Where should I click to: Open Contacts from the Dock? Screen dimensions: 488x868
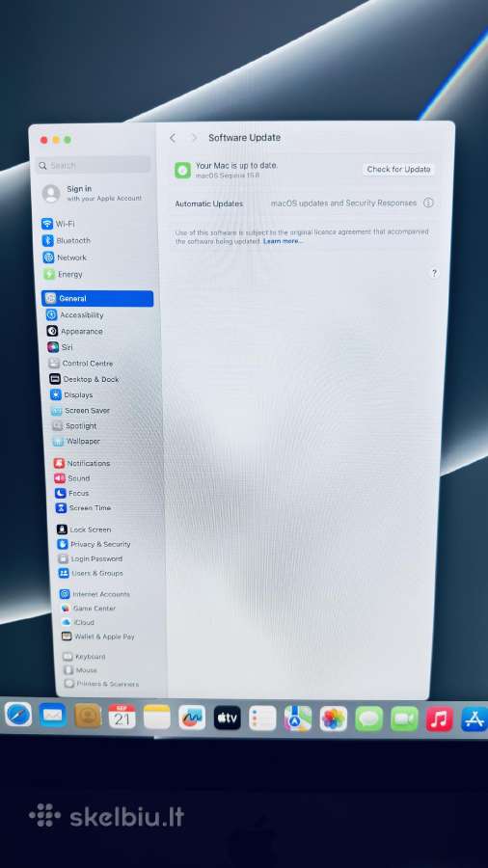coord(88,716)
